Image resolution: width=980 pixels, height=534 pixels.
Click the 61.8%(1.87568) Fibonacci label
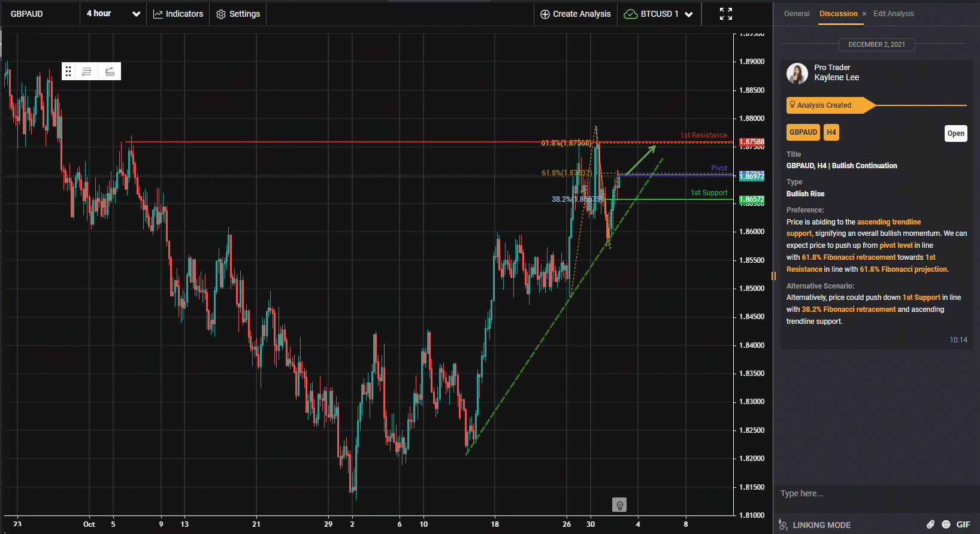(x=566, y=143)
